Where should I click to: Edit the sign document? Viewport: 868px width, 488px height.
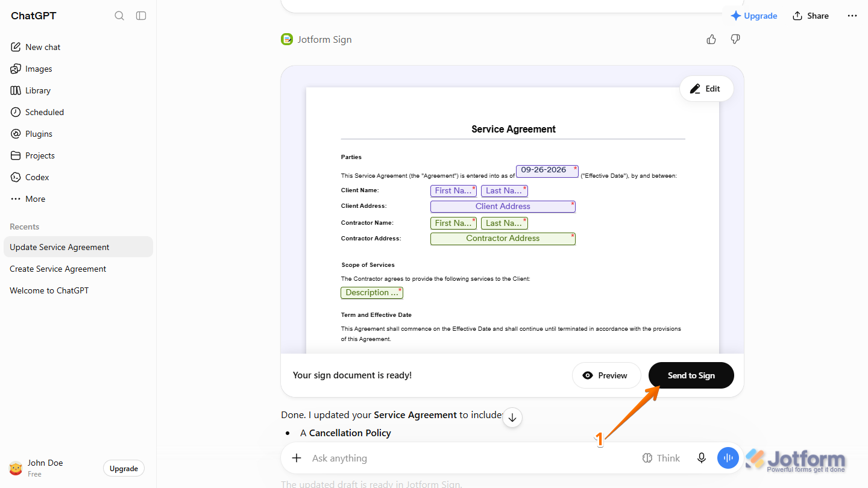click(706, 89)
